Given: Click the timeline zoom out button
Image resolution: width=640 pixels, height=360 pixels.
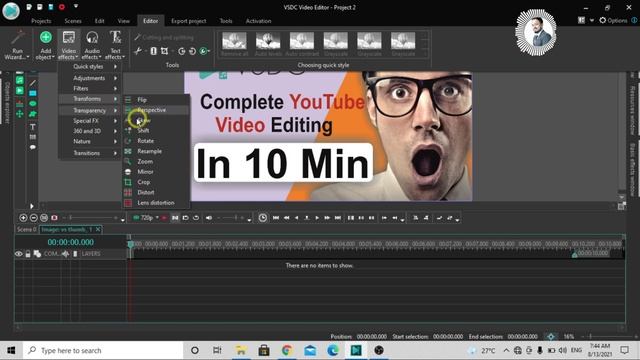Looking at the screenshot, I should click(x=34, y=218).
